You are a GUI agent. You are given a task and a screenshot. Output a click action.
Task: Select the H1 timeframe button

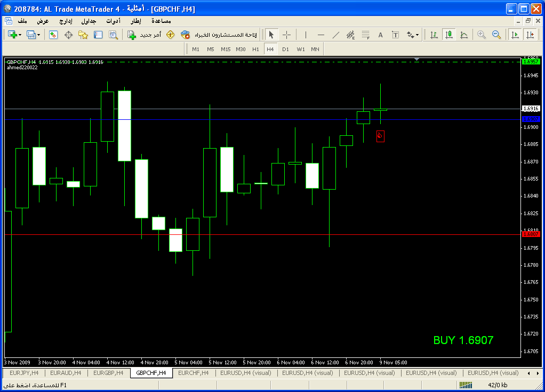click(255, 50)
